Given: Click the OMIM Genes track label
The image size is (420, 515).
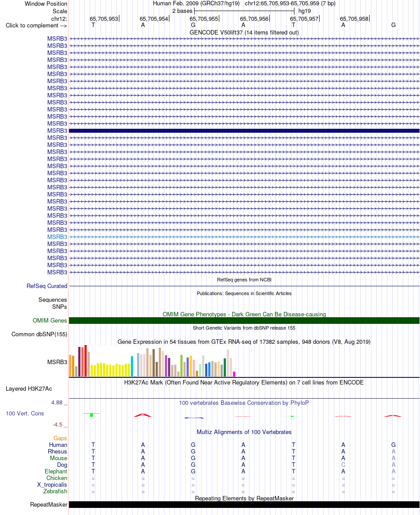Looking at the screenshot, I should click(50, 321).
